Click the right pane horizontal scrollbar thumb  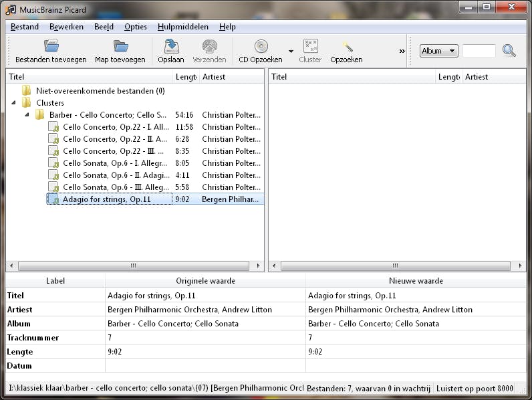tap(396, 266)
